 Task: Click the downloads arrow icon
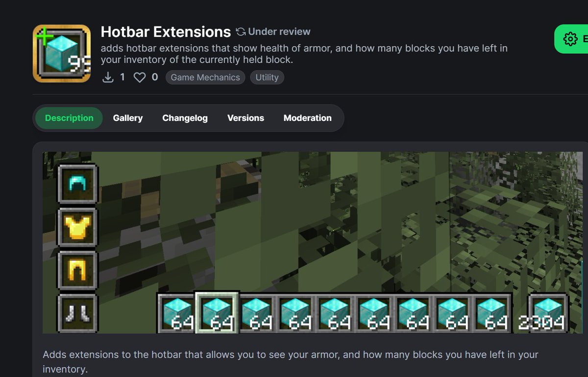click(108, 77)
